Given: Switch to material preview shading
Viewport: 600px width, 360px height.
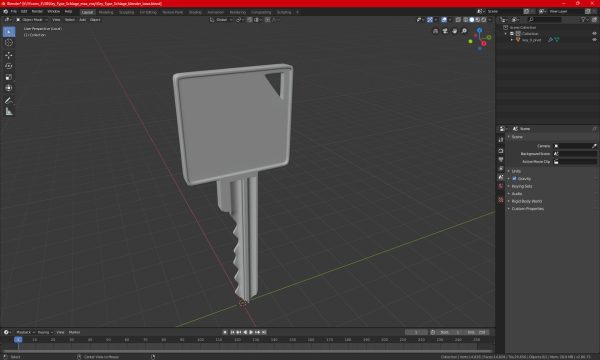Looking at the screenshot, I should [x=478, y=20].
